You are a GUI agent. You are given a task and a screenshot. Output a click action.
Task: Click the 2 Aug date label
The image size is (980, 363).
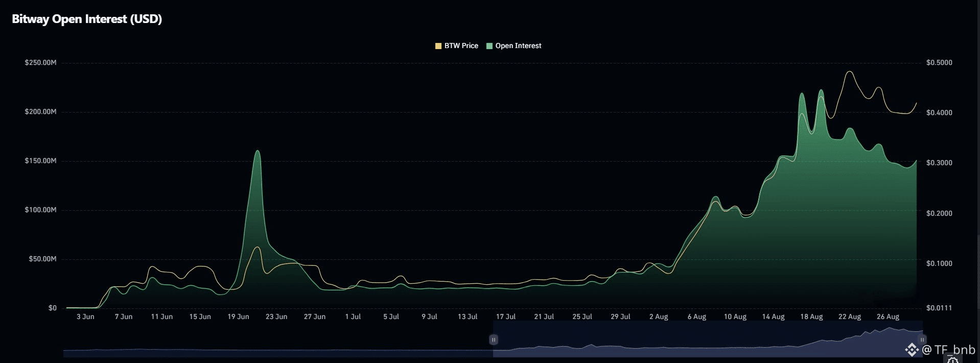click(x=659, y=316)
